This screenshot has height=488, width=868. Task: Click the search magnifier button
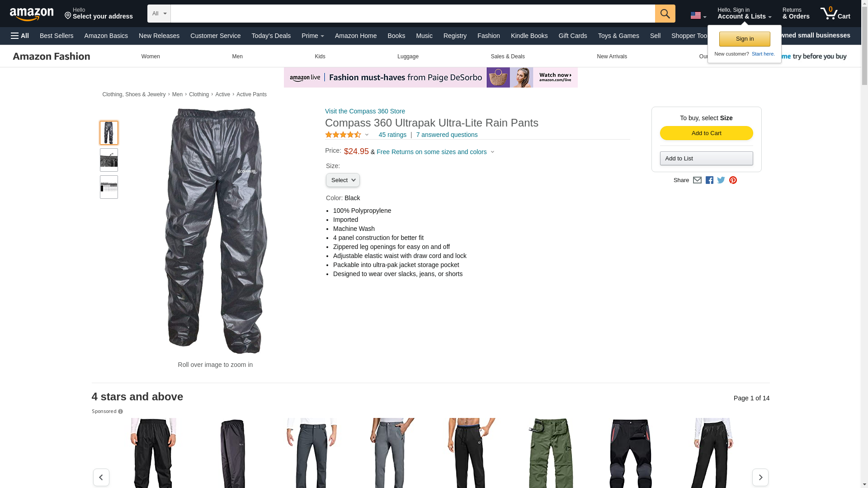pos(665,14)
